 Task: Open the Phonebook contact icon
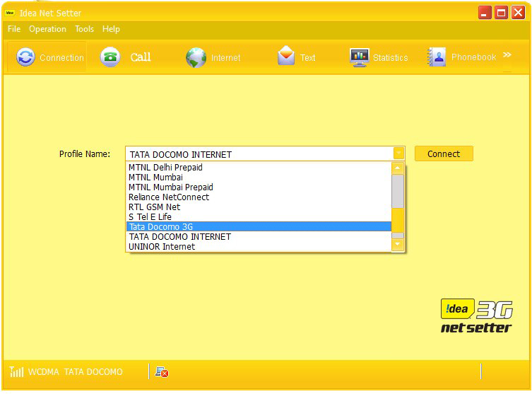point(437,57)
